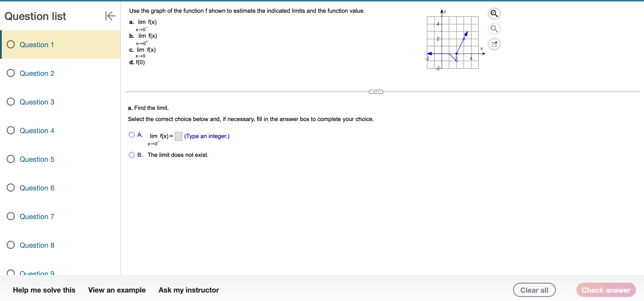Open Question 4
Viewport: 644px width, 301px height.
37,131
